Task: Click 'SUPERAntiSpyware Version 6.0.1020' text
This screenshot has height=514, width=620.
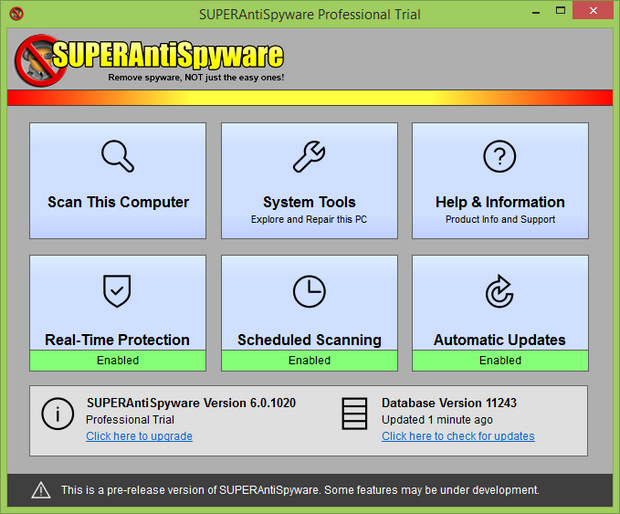Action: coord(191,403)
